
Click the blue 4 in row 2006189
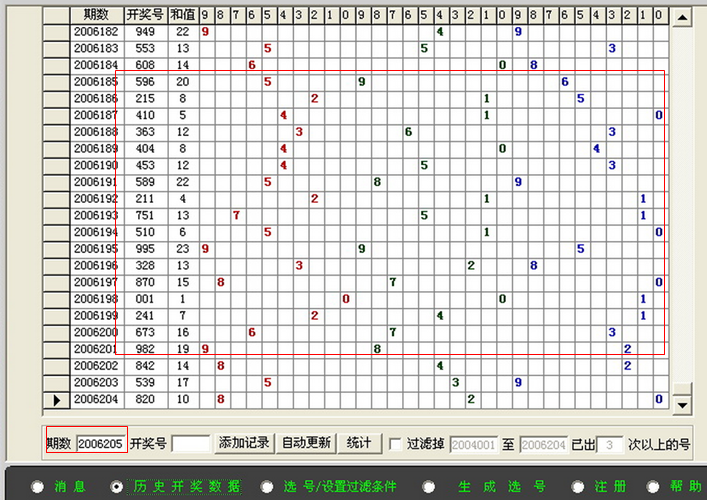[597, 149]
